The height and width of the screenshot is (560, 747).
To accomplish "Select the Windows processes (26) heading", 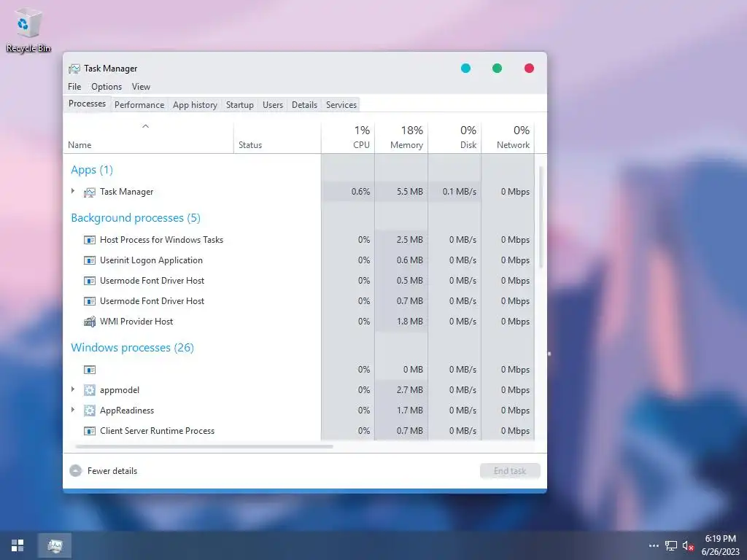I will tap(133, 348).
